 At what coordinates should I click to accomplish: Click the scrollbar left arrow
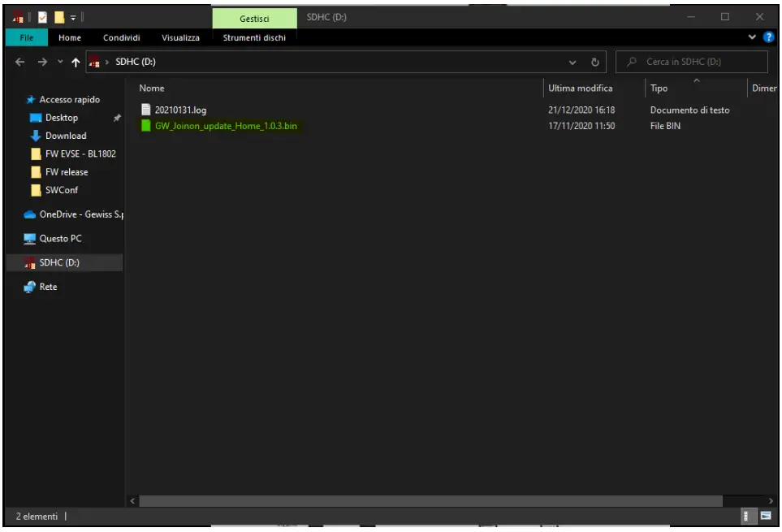[x=132, y=500]
